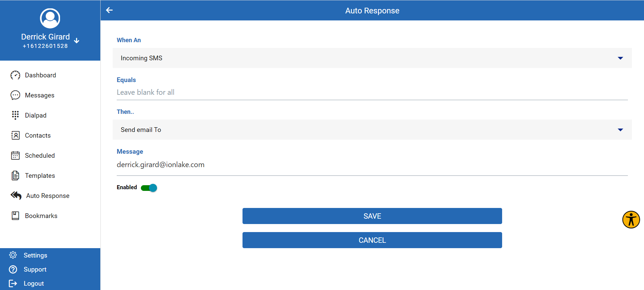Click the Then dropdown arrow
The height and width of the screenshot is (290, 644).
(620, 130)
